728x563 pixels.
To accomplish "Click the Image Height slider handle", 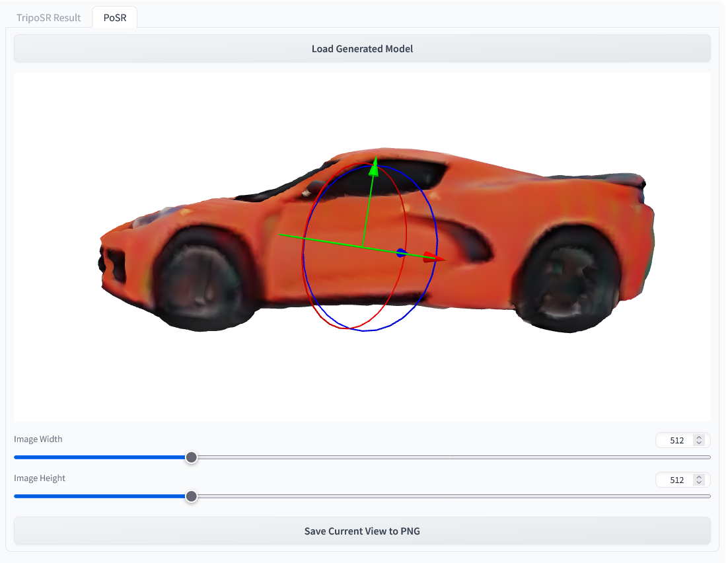I will 192,496.
